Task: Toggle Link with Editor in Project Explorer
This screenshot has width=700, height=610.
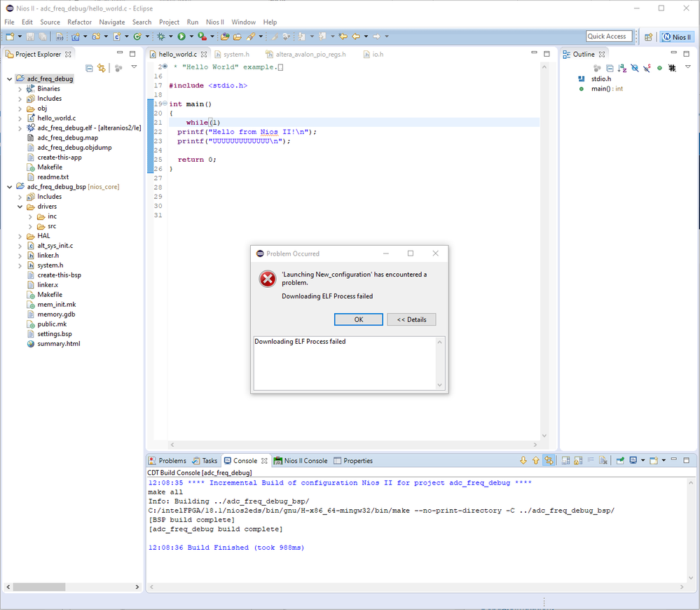Action: (x=102, y=68)
